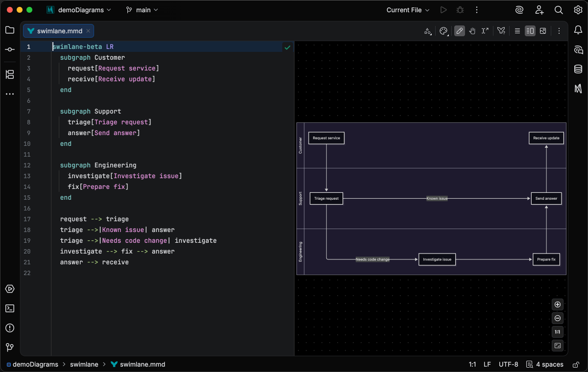588x372 pixels.
Task: Toggle read-only lock icon in status bar
Action: 575,364
